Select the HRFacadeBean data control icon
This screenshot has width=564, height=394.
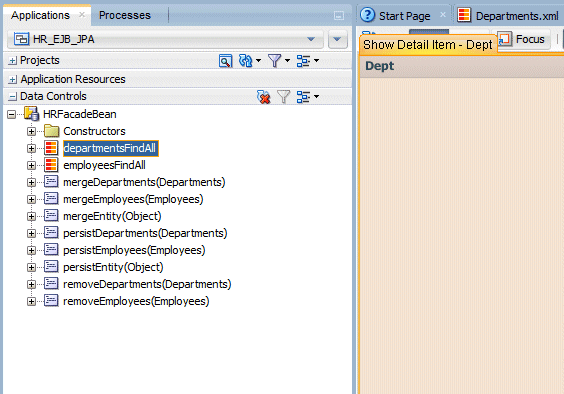tap(32, 114)
